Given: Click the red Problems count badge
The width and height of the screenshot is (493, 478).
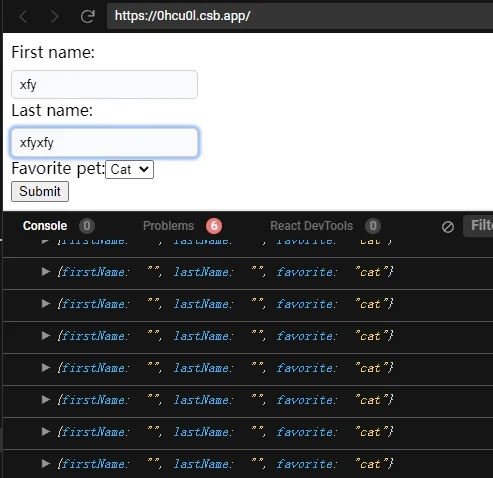Looking at the screenshot, I should tap(214, 226).
